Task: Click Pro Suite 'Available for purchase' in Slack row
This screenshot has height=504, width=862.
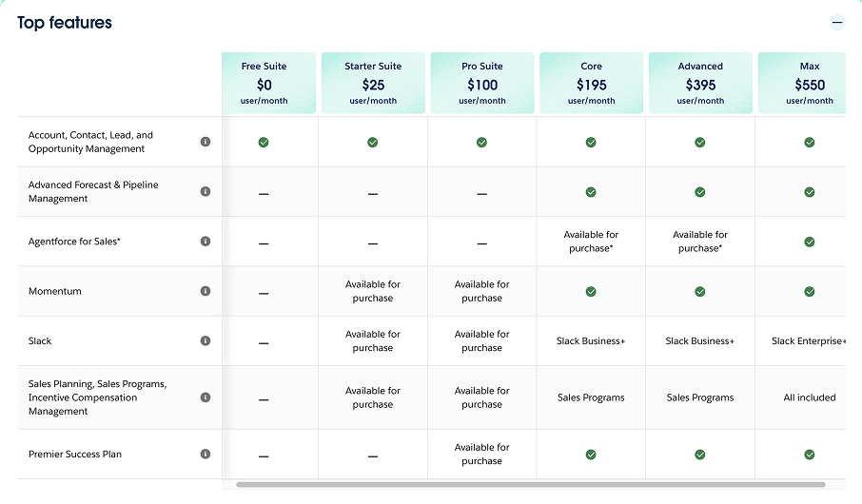Action: coord(481,340)
